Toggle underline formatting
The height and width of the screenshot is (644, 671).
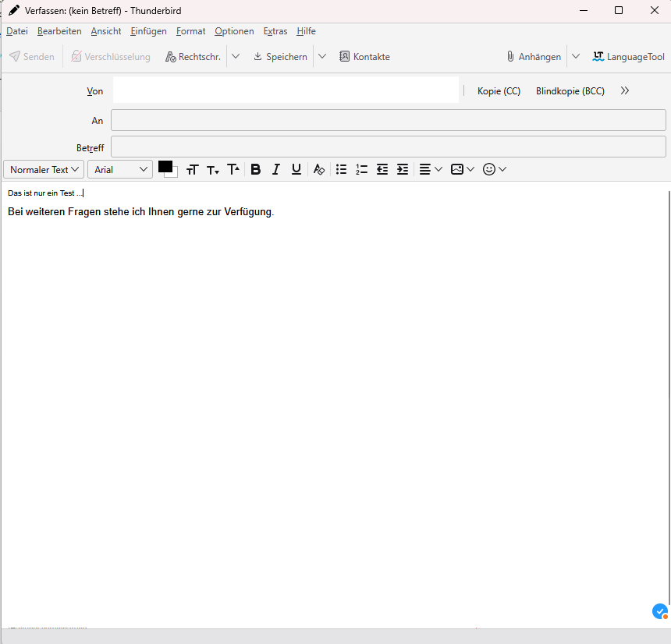[296, 169]
